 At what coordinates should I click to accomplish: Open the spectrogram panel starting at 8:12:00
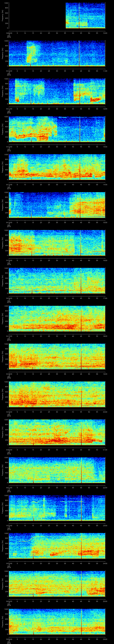point(57,129)
